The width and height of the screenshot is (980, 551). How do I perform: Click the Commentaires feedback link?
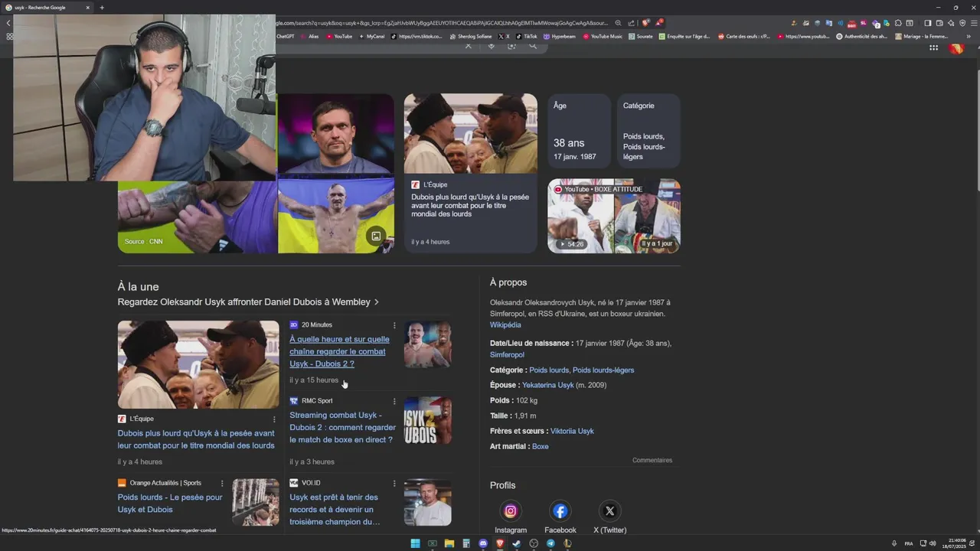click(652, 461)
